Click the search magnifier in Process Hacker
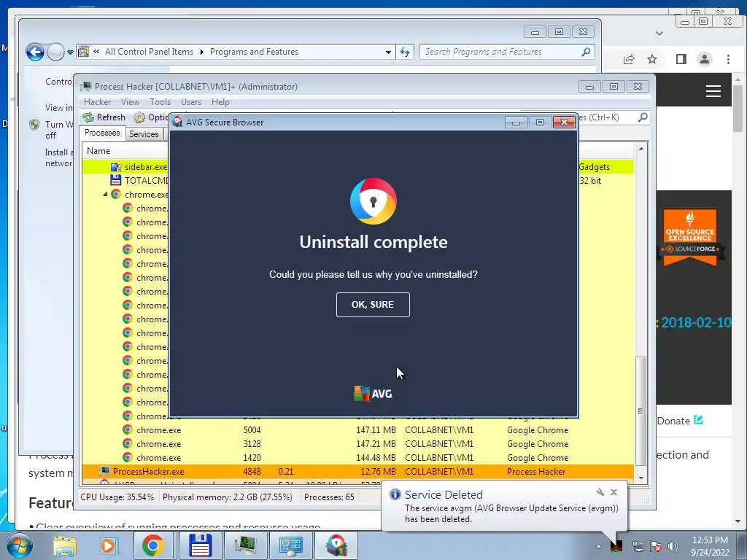The width and height of the screenshot is (747, 560). coord(643,117)
